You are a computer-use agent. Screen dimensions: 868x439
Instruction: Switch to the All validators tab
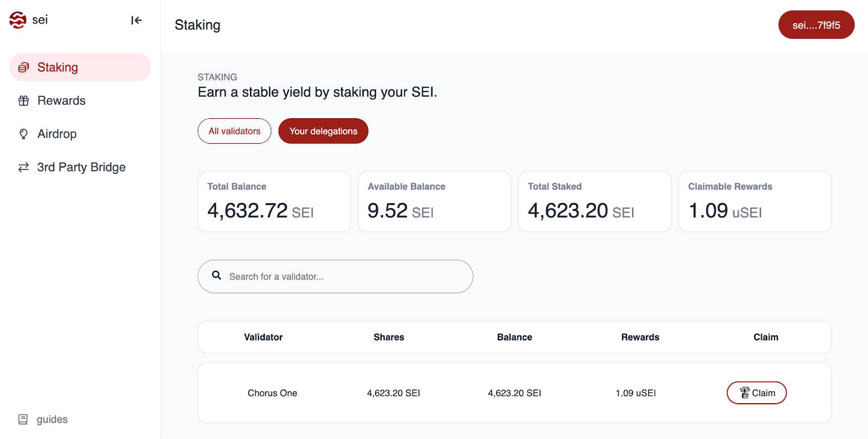[x=234, y=131]
